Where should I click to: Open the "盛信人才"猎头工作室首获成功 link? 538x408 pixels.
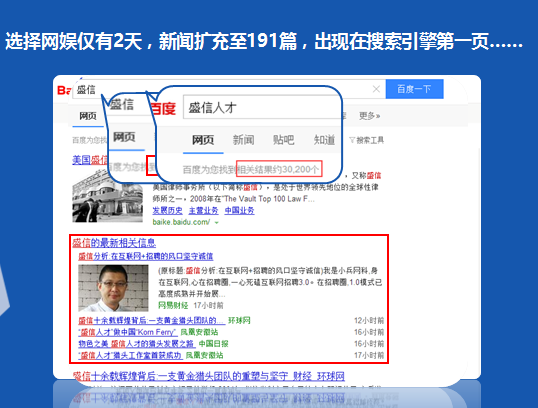(130, 355)
